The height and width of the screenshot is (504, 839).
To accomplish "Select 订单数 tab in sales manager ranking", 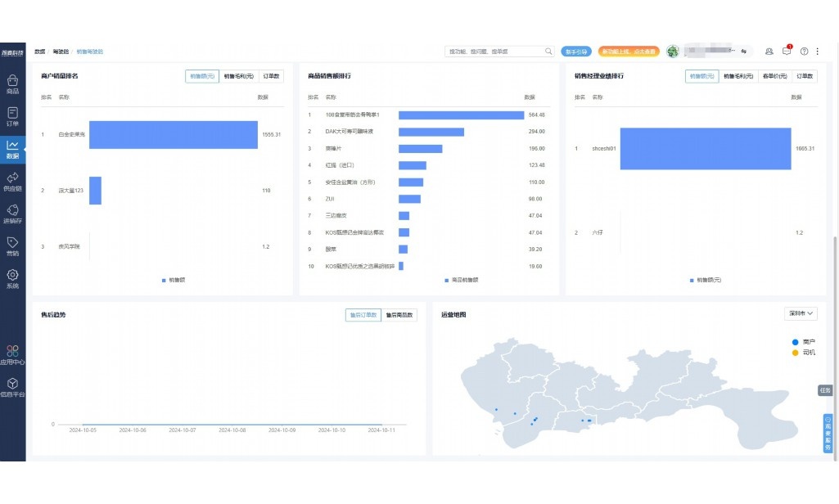I will [x=805, y=76].
